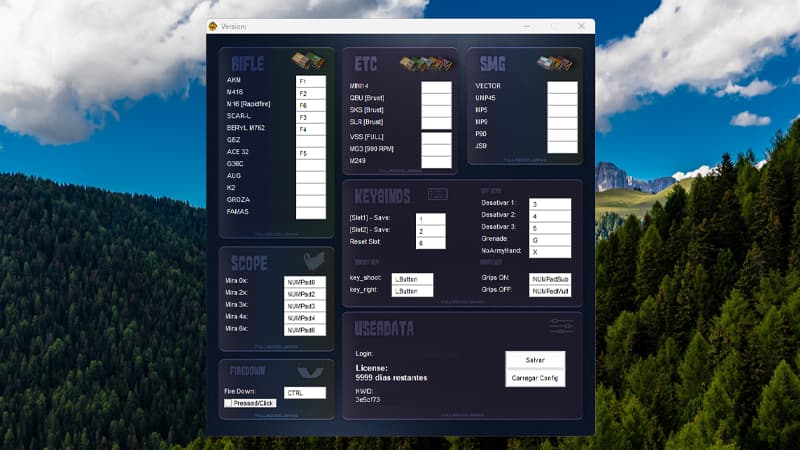Click the HWID value '3e5cf73'
Image resolution: width=800 pixels, height=450 pixels.
pyautogui.click(x=367, y=399)
